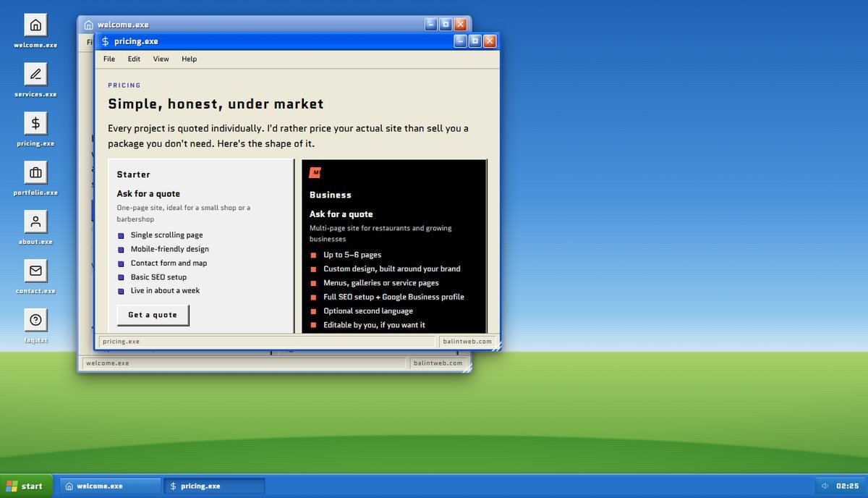This screenshot has height=498, width=868.
Task: Click the 'Simple, honest, under market' heading
Action: tap(216, 104)
